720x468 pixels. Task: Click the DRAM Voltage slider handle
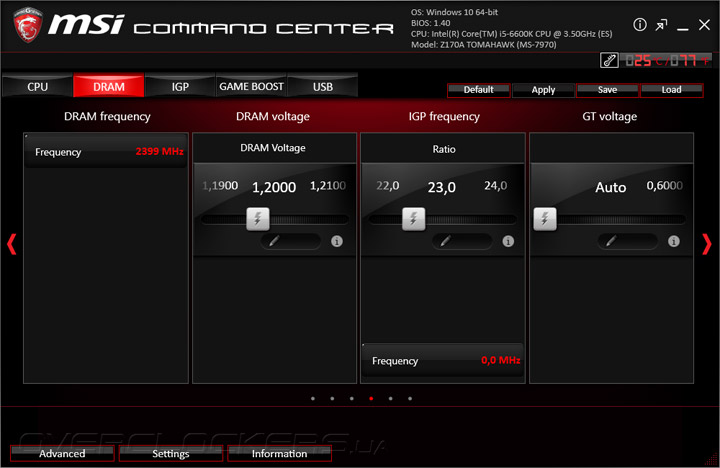tap(258, 219)
